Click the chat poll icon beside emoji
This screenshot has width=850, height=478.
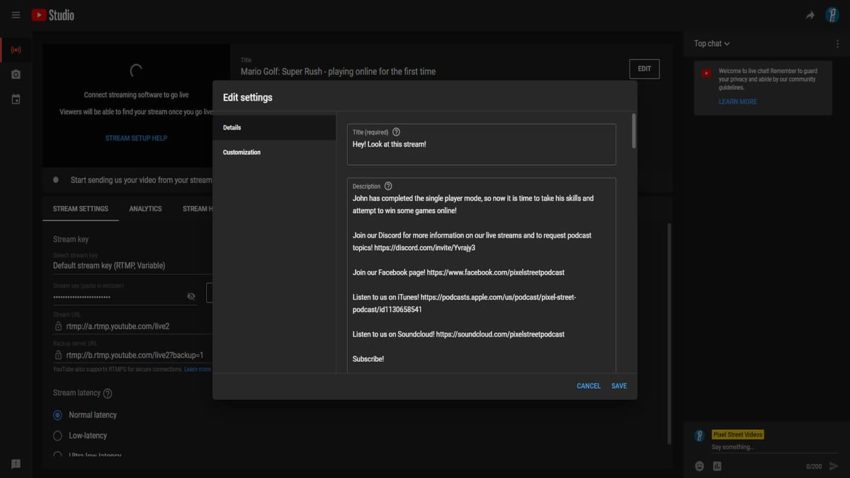coord(717,466)
